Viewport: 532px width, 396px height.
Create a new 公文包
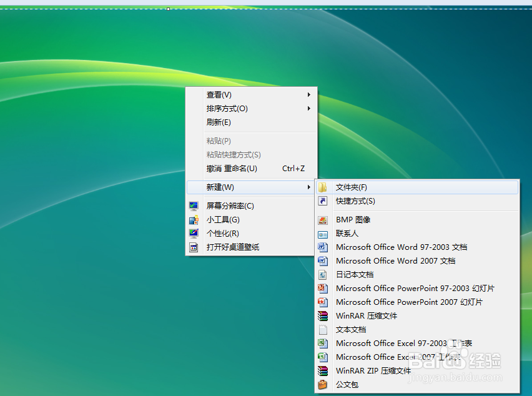point(417,385)
